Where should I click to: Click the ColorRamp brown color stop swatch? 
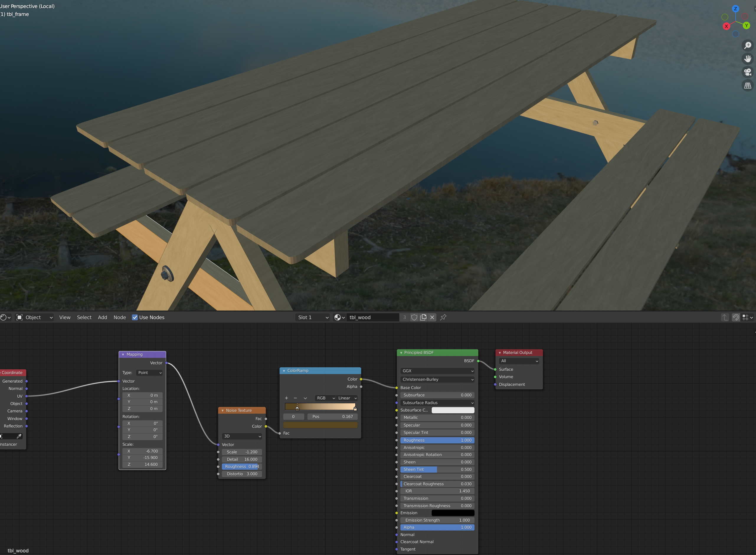[x=320, y=425]
